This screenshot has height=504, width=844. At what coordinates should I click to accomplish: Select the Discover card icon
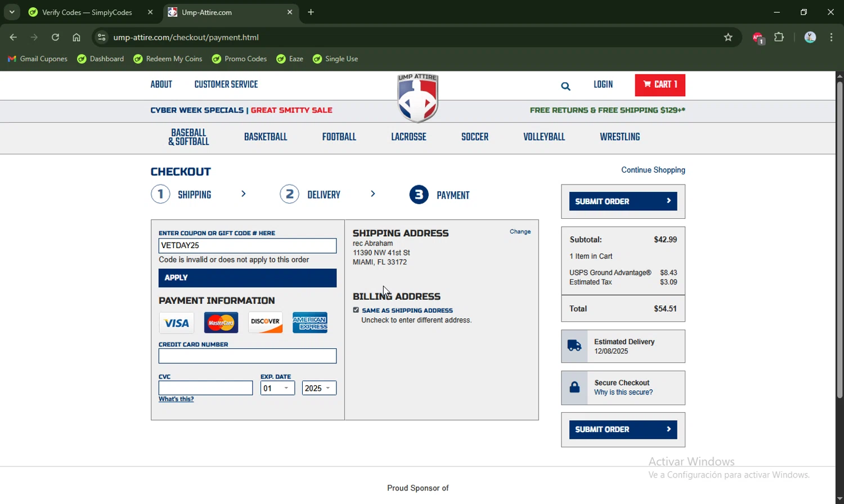(266, 323)
